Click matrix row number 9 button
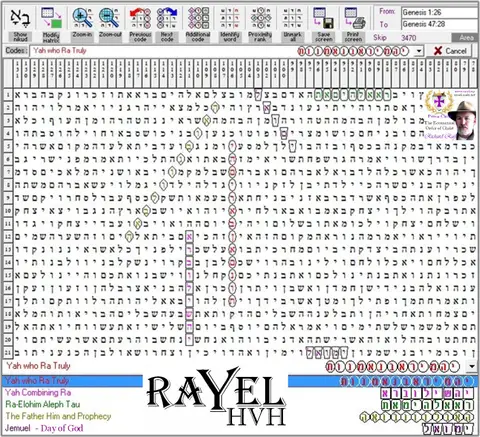480x437 pixels. coord(8,198)
